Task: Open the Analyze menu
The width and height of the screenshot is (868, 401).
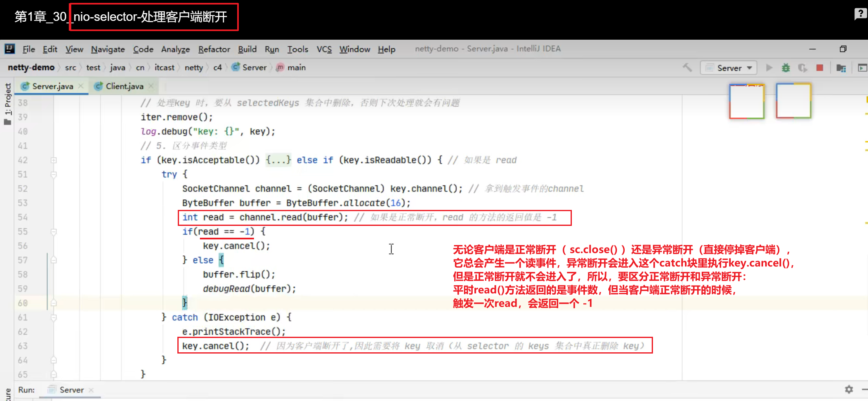Action: [x=175, y=49]
